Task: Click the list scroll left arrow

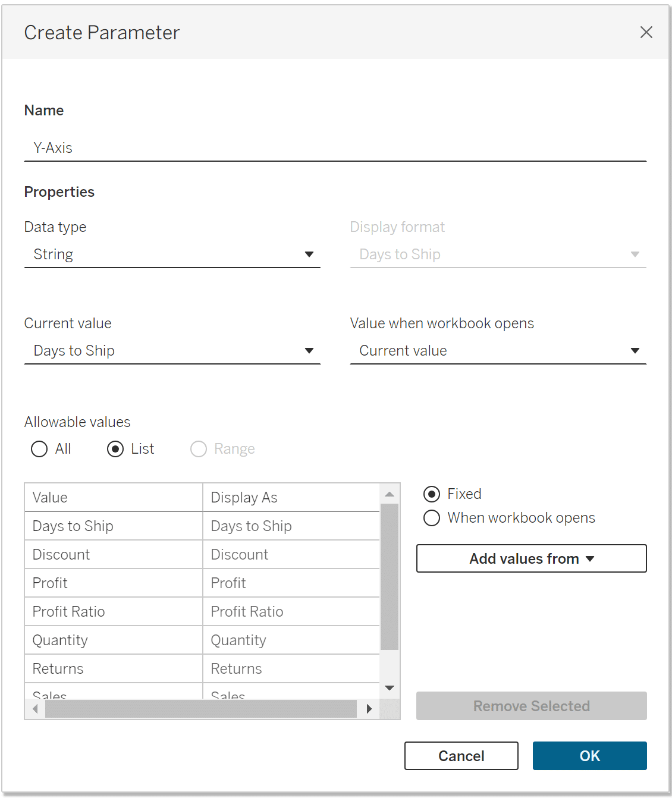Action: click(x=35, y=709)
